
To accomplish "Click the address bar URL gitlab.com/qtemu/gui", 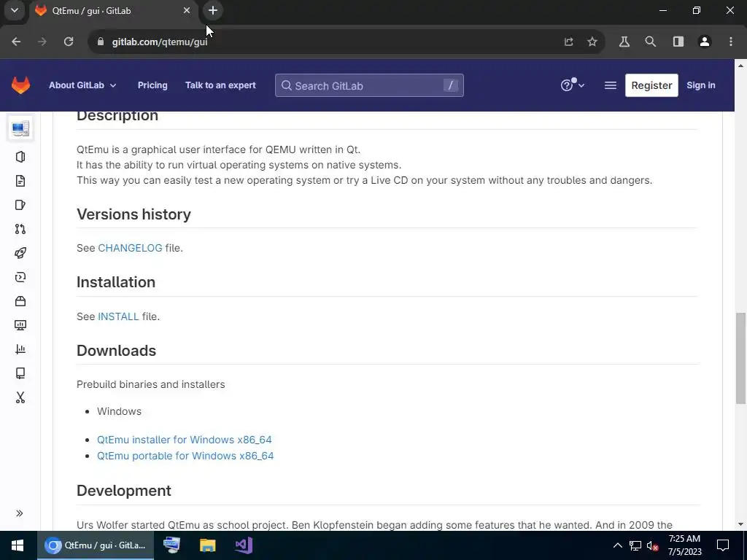I will pos(160,42).
